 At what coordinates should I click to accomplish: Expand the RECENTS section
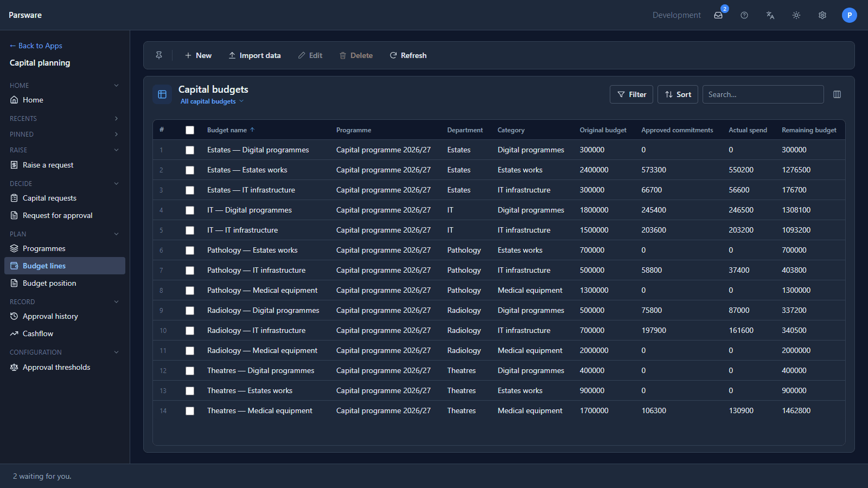coord(65,118)
